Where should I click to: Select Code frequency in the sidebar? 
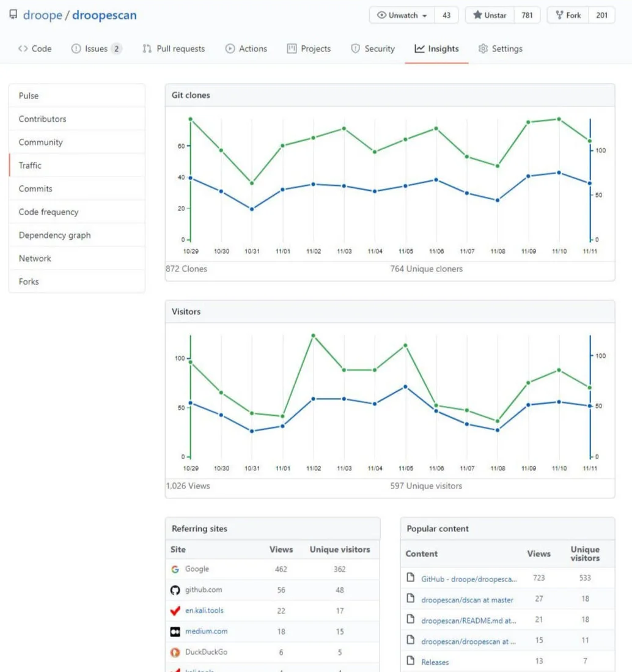coord(76,212)
